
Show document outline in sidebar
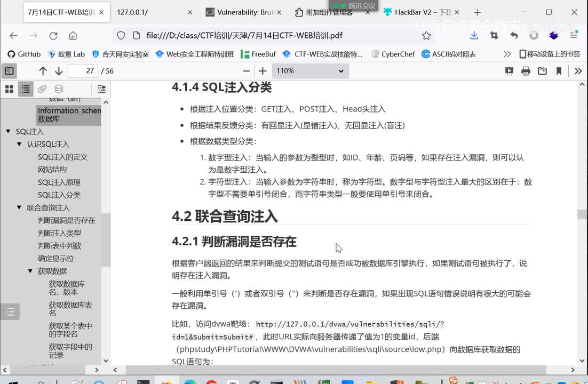(26, 89)
